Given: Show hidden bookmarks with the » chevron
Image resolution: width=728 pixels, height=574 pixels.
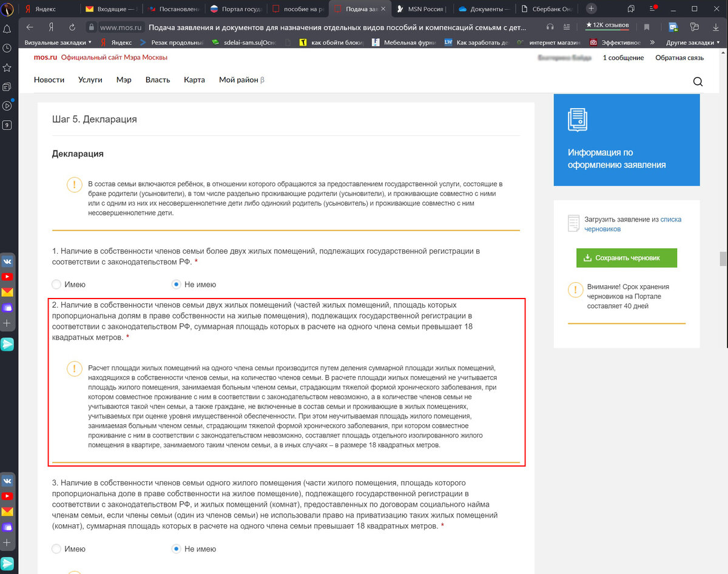Looking at the screenshot, I should click(652, 42).
